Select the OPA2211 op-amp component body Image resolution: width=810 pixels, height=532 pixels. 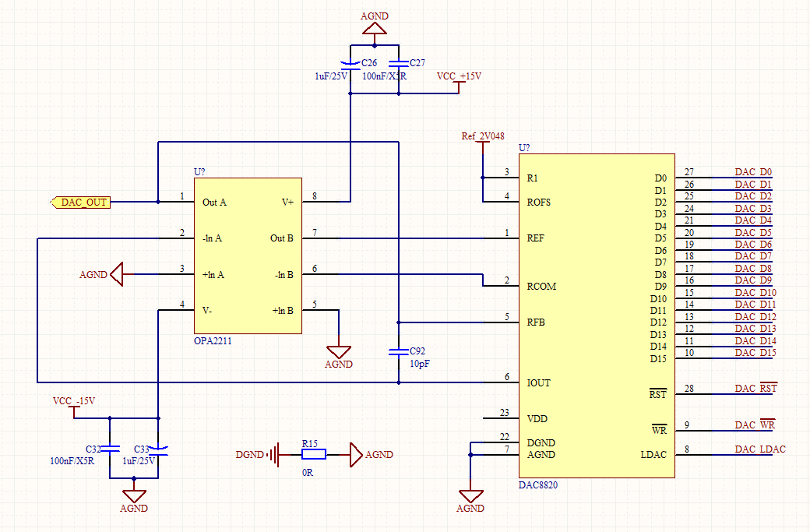tap(248, 256)
